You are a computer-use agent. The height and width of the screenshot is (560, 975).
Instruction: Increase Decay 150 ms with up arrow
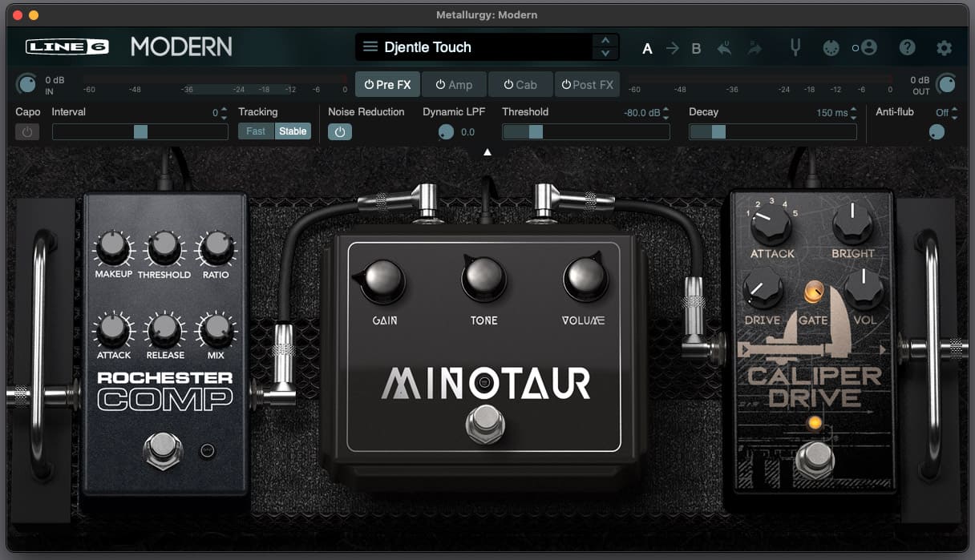[853, 109]
